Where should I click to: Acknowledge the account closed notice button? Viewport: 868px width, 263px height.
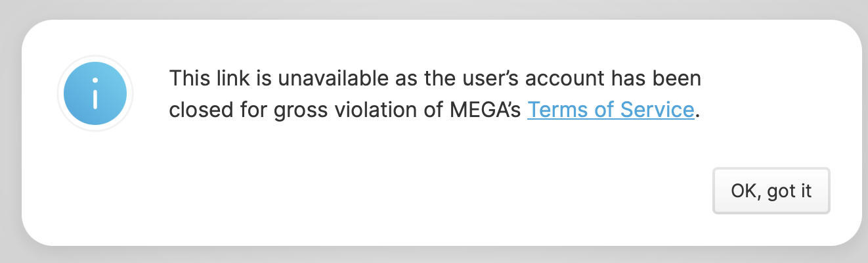(771, 191)
